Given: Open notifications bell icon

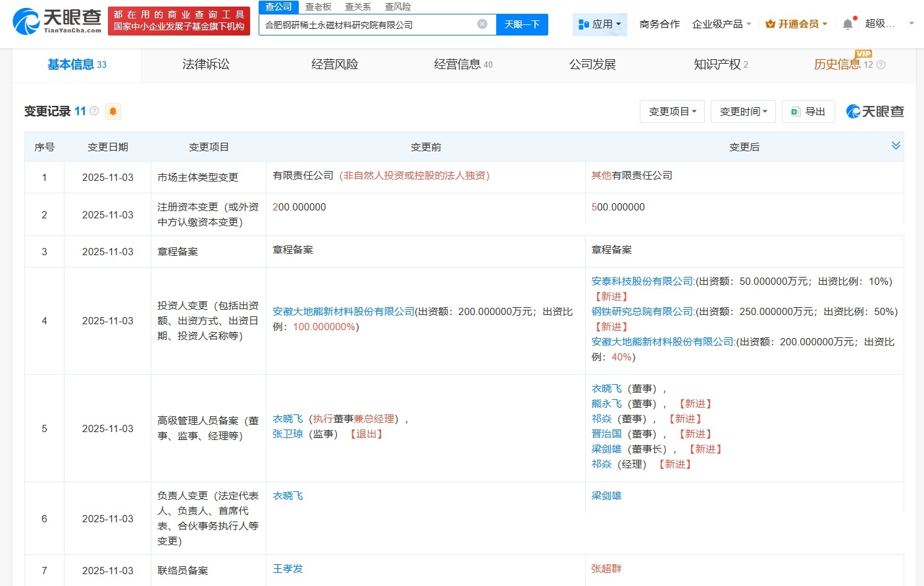Looking at the screenshot, I should coord(848,24).
